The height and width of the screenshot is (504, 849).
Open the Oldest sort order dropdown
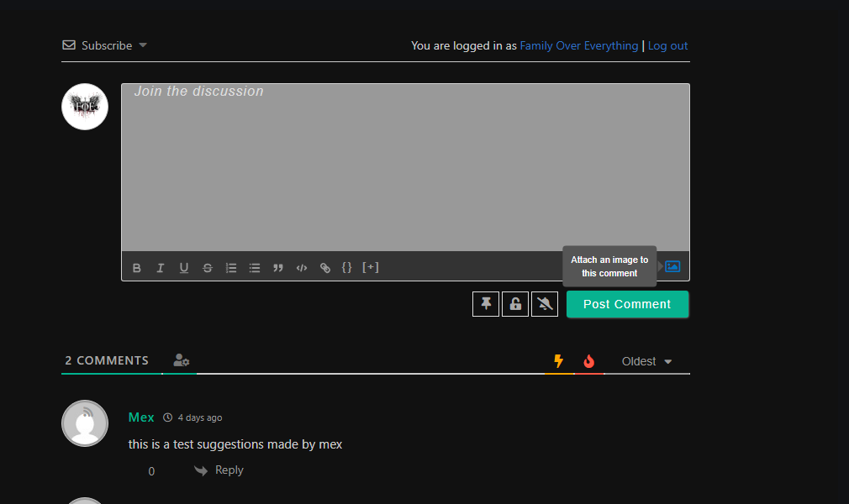tap(646, 361)
